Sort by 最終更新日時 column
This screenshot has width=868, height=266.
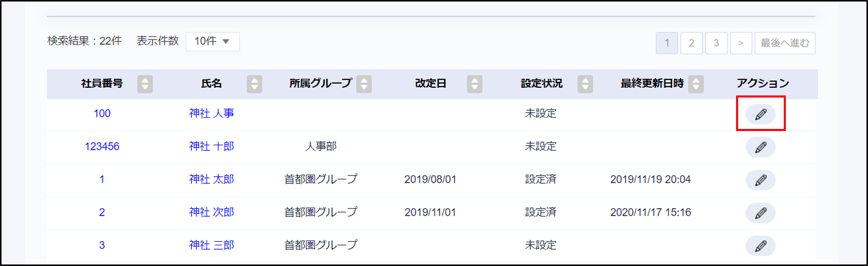696,84
